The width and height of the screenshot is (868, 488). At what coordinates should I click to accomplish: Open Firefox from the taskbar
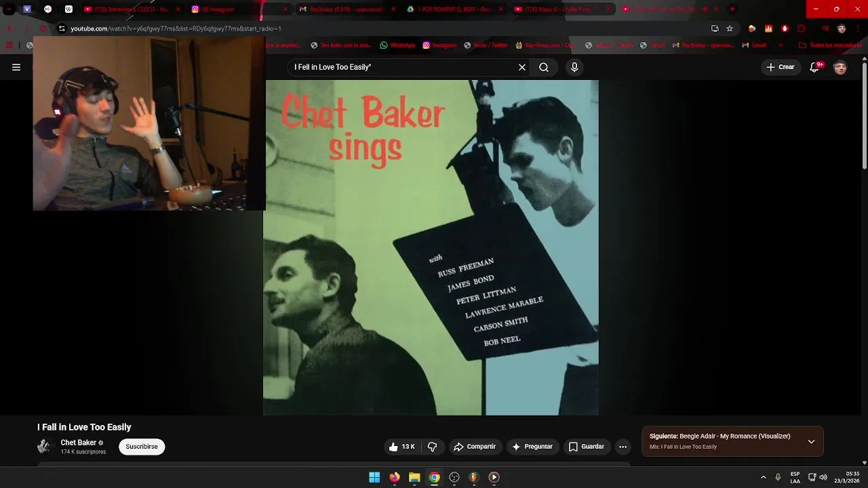click(x=395, y=477)
